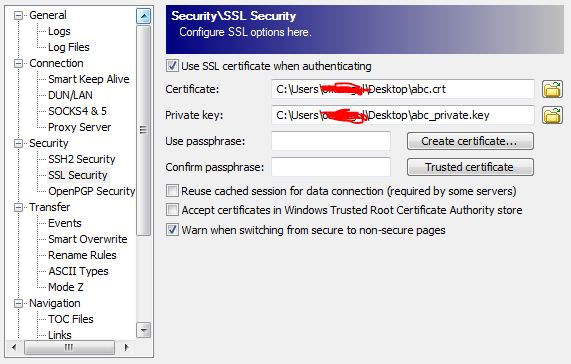This screenshot has height=364, width=571.
Task: Click the Create certificate button
Action: coord(470,141)
